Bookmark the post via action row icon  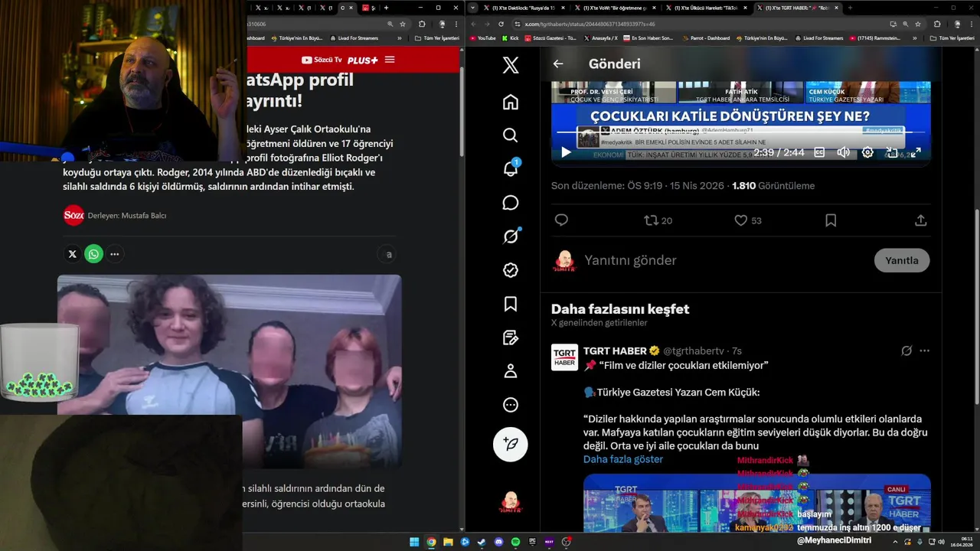point(831,220)
